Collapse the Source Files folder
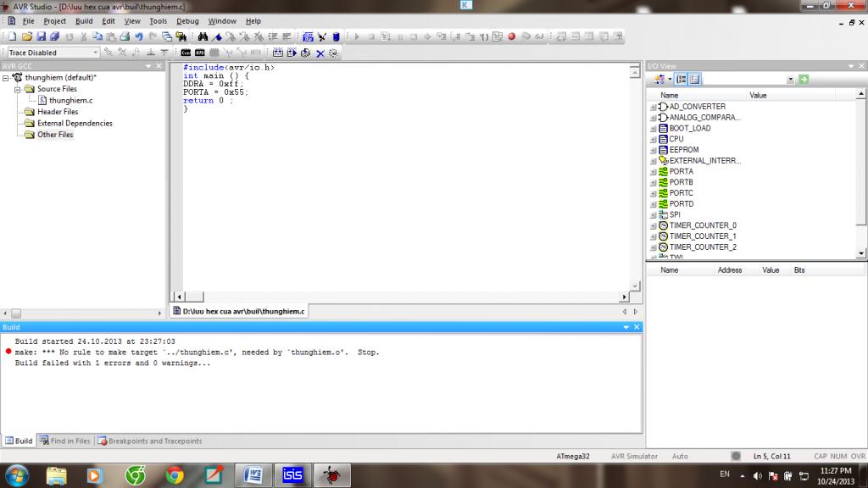This screenshot has height=488, width=868. click(x=17, y=89)
